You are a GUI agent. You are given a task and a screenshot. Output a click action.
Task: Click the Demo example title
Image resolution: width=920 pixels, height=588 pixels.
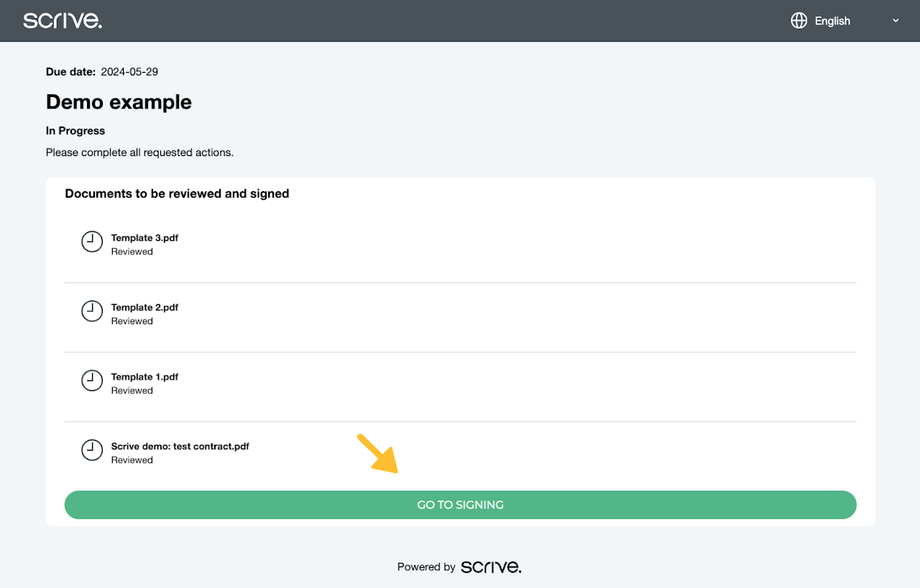pyautogui.click(x=119, y=102)
